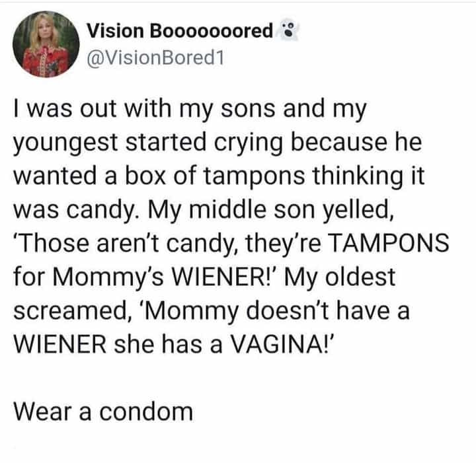This screenshot has height=463, width=476.
Task: Open the Vision Booooooored display name
Action: (179, 31)
